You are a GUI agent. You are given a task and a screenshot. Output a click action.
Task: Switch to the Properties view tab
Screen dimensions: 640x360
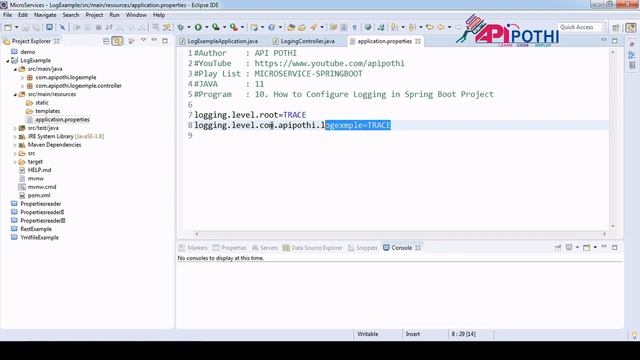click(x=230, y=248)
